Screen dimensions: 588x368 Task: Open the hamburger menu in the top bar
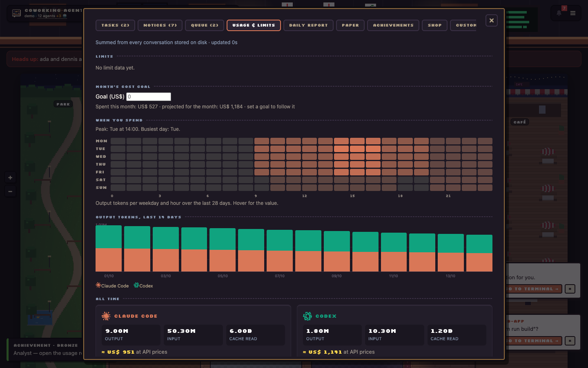(573, 13)
